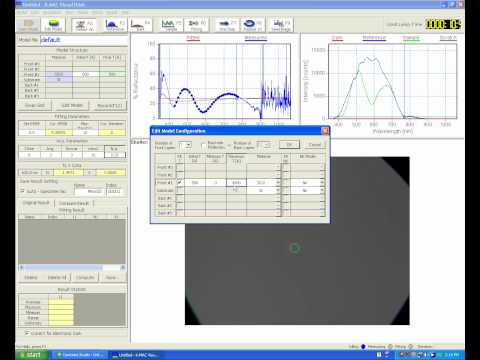This screenshot has height=360, width=480.
Task: Click Sample legend label above intensity graph
Action: (x=411, y=38)
